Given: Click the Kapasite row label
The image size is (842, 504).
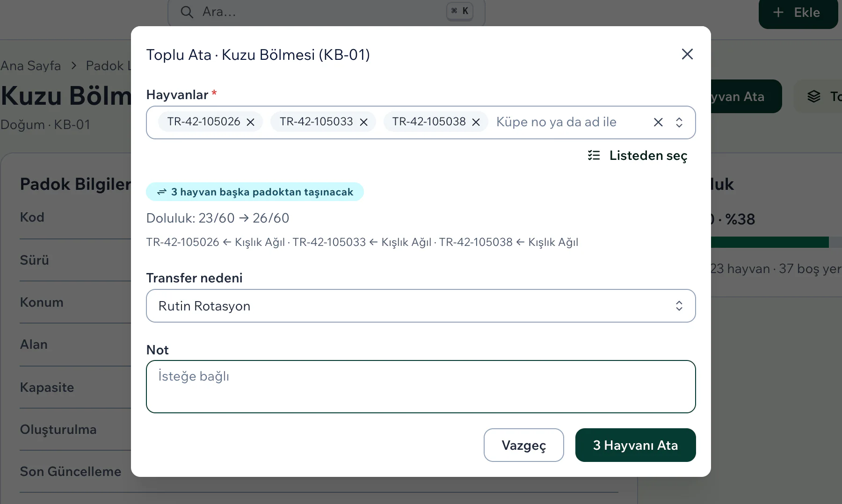Looking at the screenshot, I should tap(47, 388).
